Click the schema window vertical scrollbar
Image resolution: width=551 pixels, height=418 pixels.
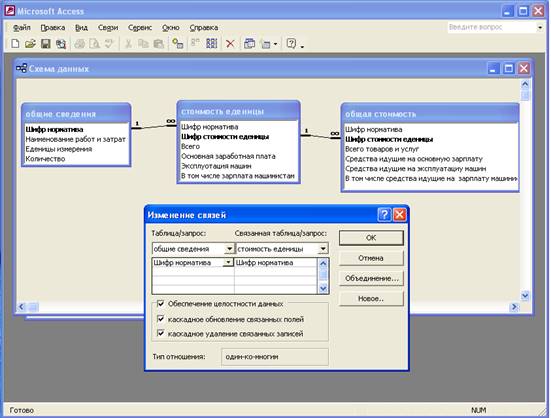tap(525, 190)
